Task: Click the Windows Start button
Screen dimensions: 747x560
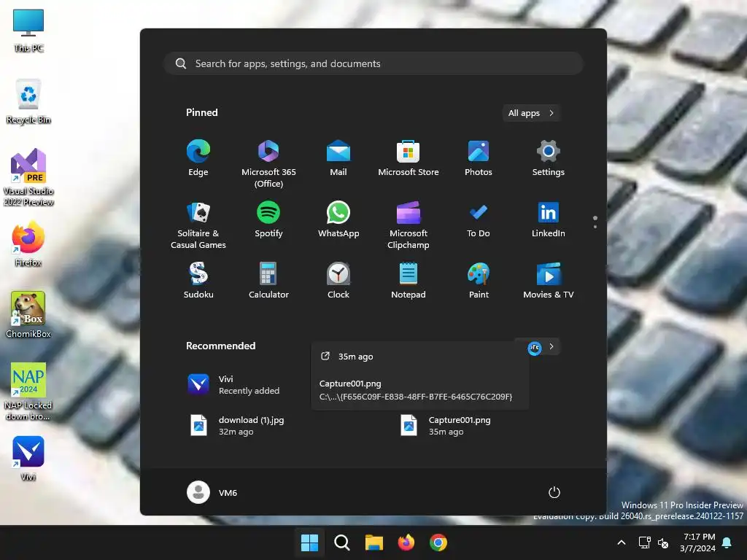Action: pyautogui.click(x=309, y=542)
